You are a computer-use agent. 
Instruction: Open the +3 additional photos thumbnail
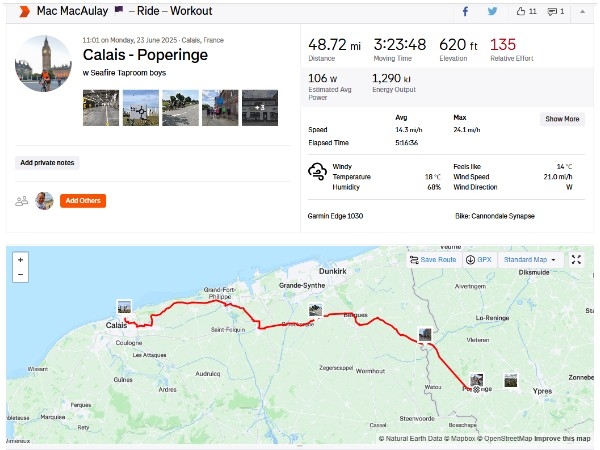pos(260,108)
